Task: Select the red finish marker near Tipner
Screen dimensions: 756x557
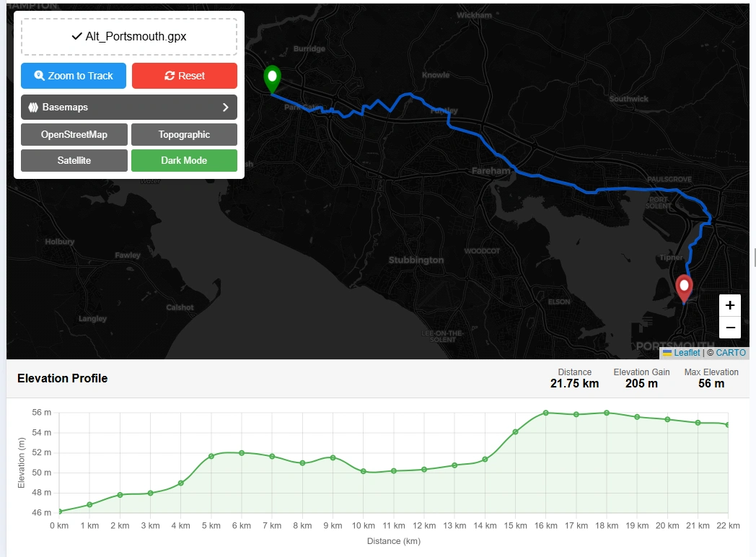Action: (x=683, y=286)
